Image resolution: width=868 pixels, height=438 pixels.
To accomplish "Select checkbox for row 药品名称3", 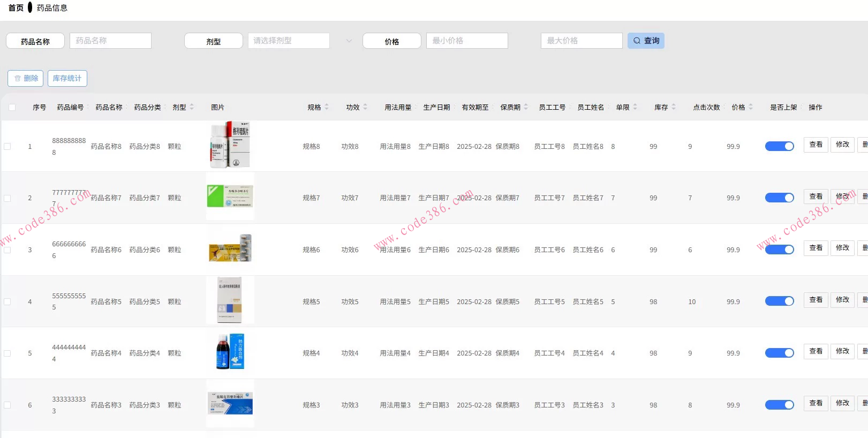I will tap(7, 405).
